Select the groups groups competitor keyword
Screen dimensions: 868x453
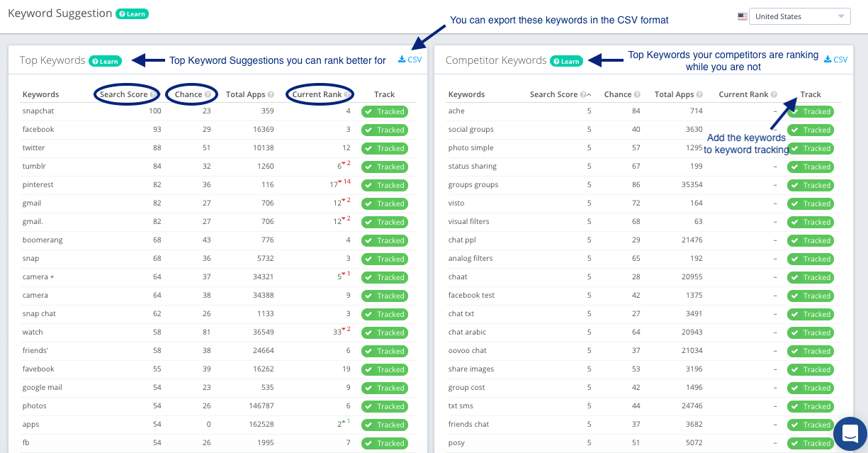(x=473, y=185)
